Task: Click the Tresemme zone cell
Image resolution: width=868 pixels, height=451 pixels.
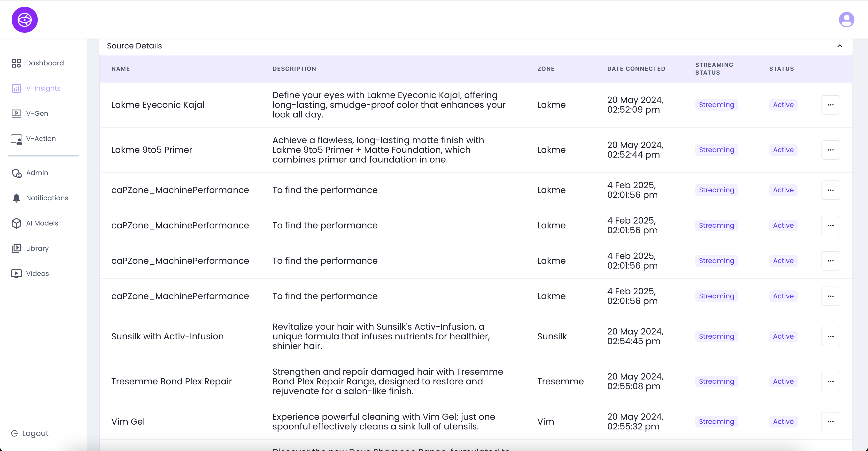Action: pos(560,381)
